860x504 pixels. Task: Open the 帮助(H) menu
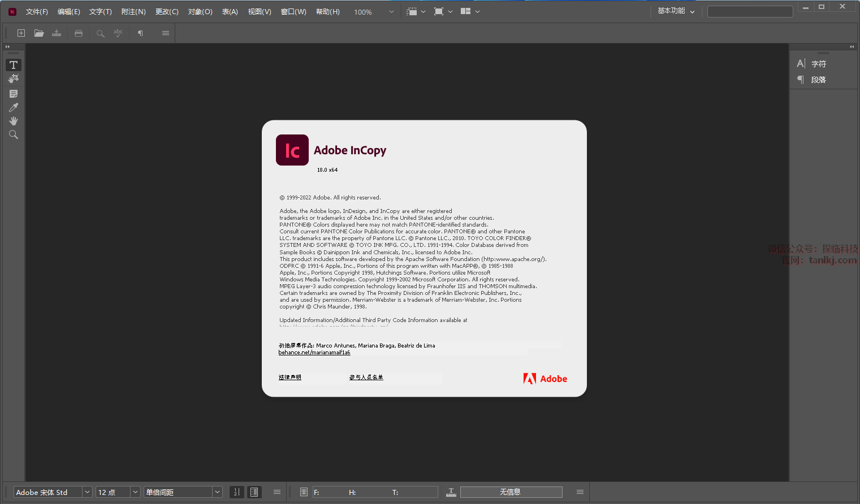pos(327,12)
